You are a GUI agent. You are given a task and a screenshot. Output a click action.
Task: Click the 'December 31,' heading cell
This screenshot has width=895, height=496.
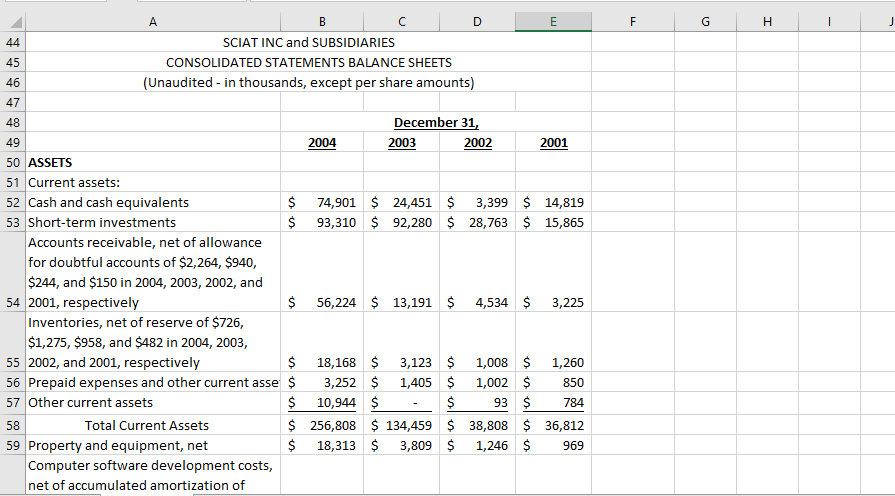[x=436, y=122]
